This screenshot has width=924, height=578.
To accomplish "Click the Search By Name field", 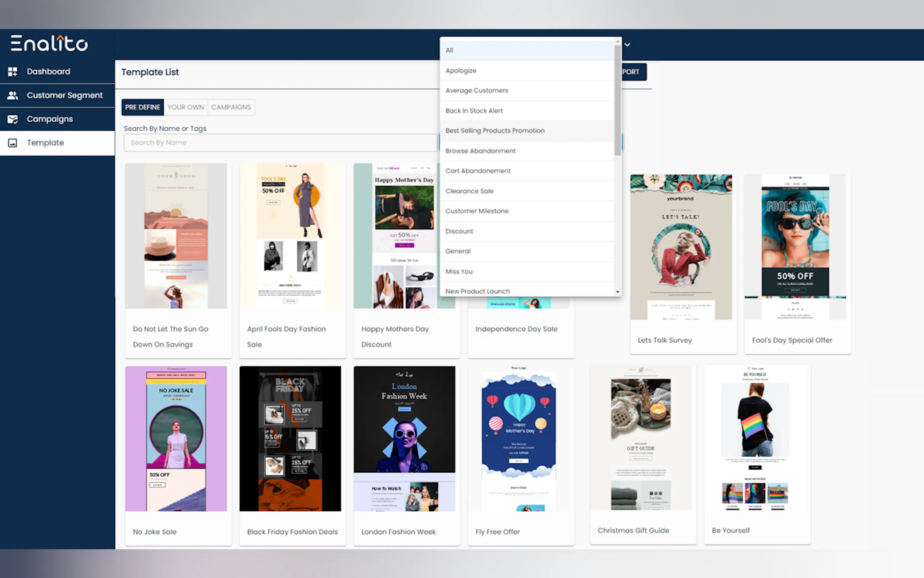I will (280, 143).
